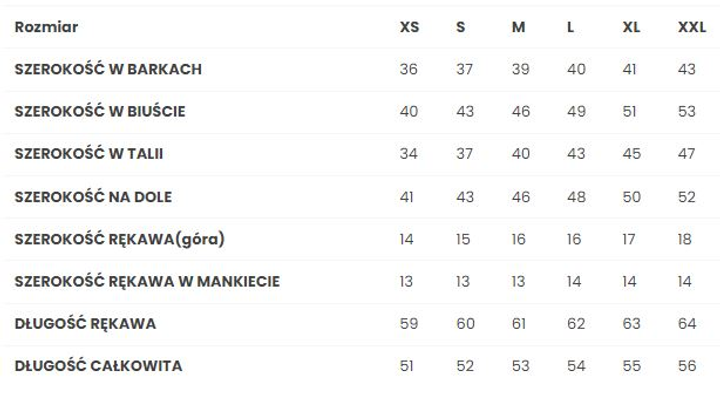Select the XXL size column header
This screenshot has height=399, width=720.
tap(692, 27)
